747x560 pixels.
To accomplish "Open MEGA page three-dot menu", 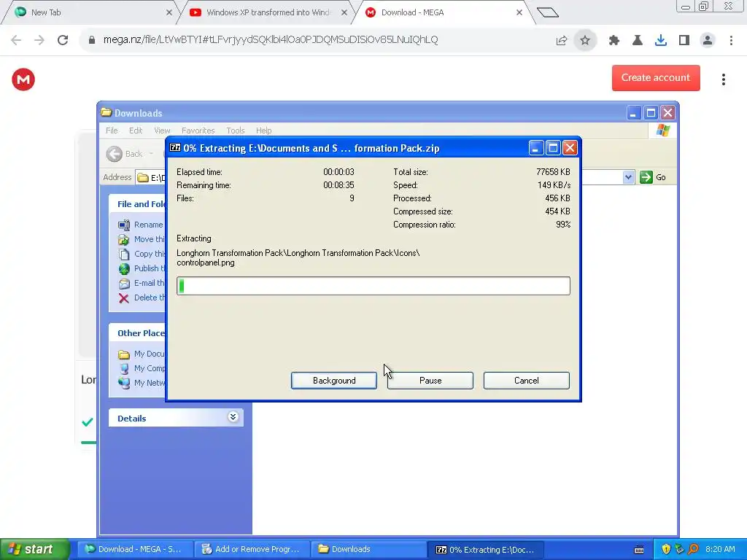I will [723, 79].
